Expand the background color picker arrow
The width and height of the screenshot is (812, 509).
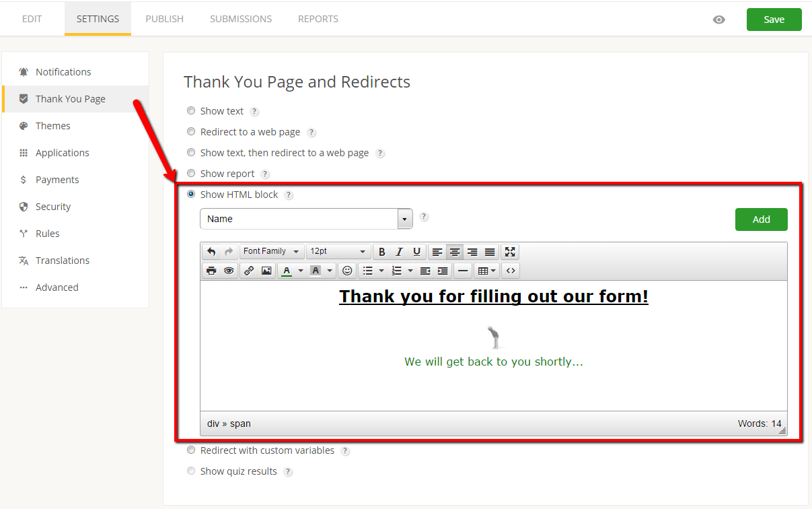click(x=330, y=271)
